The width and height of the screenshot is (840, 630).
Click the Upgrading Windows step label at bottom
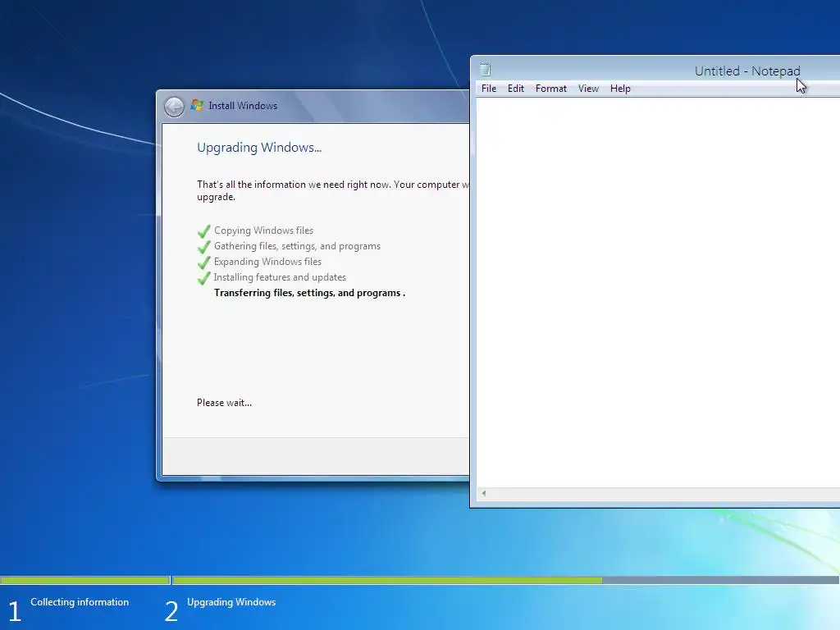pos(231,601)
